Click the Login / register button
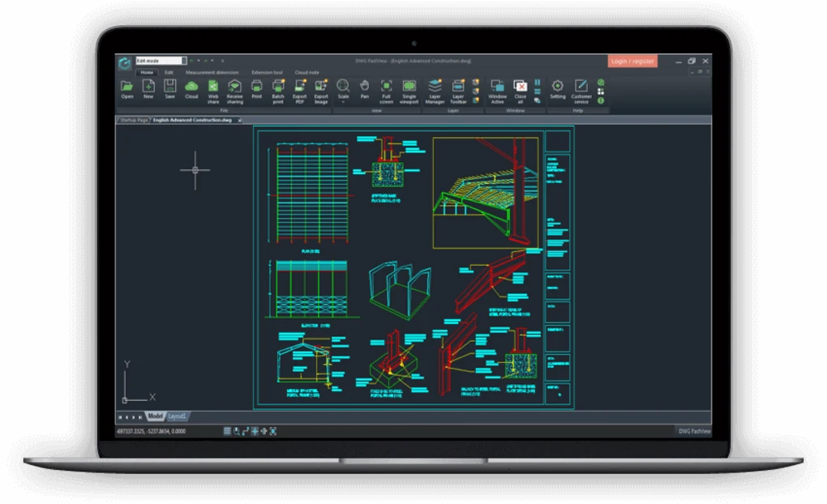827x504 pixels. click(x=632, y=61)
